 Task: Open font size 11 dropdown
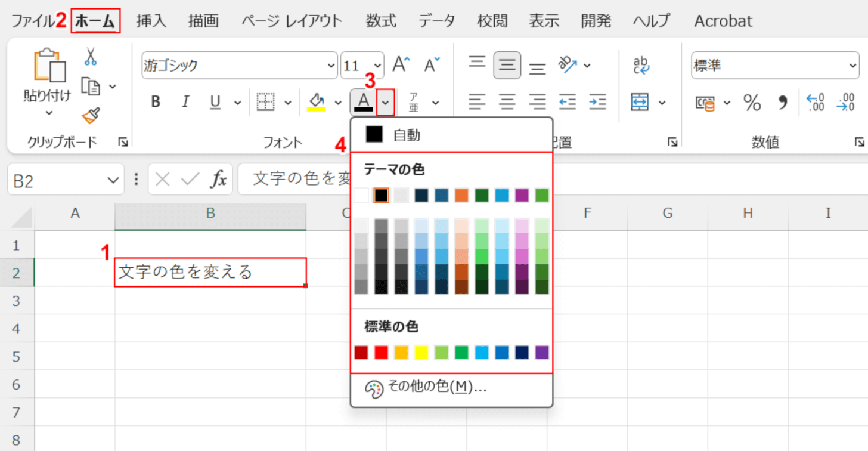coord(378,66)
